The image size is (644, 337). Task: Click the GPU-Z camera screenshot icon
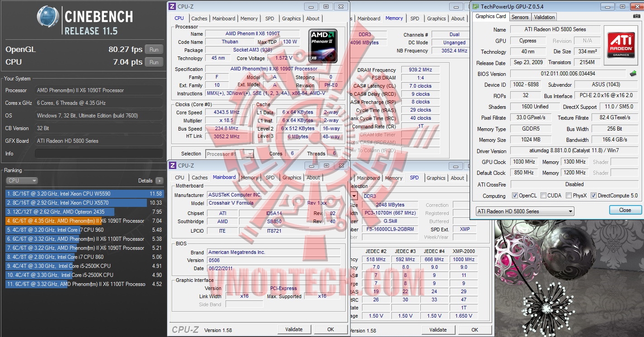coord(636,17)
